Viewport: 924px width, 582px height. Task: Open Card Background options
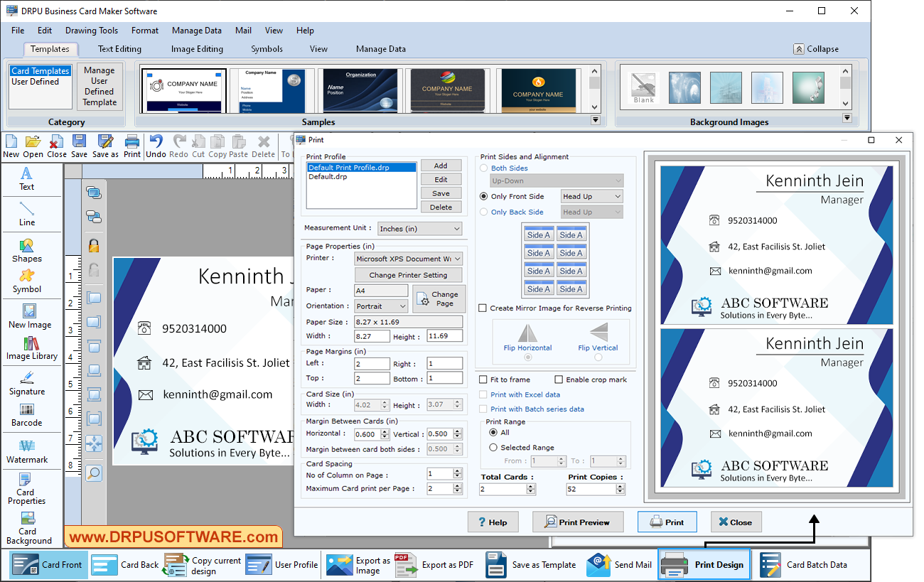click(28, 527)
